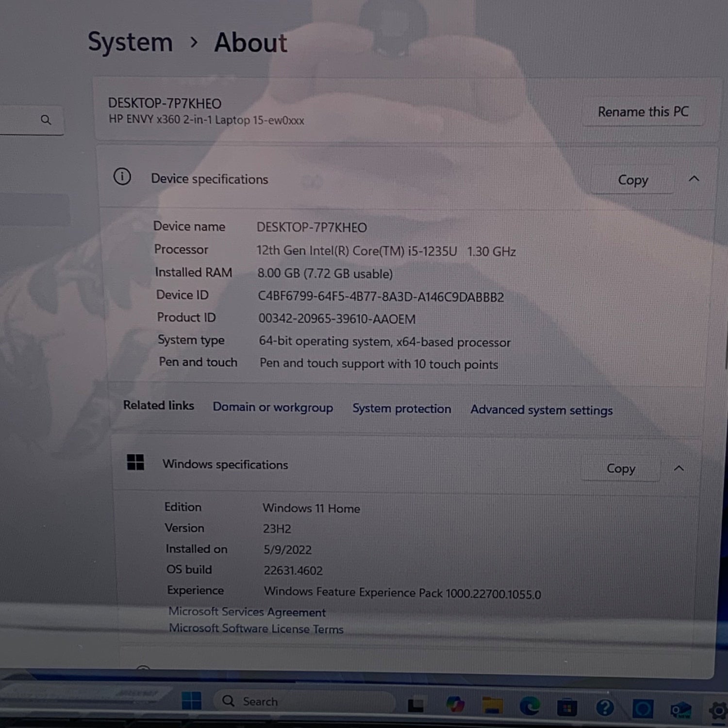Open Task View from the taskbar
Viewport: 728px width, 728px height.
415,705
